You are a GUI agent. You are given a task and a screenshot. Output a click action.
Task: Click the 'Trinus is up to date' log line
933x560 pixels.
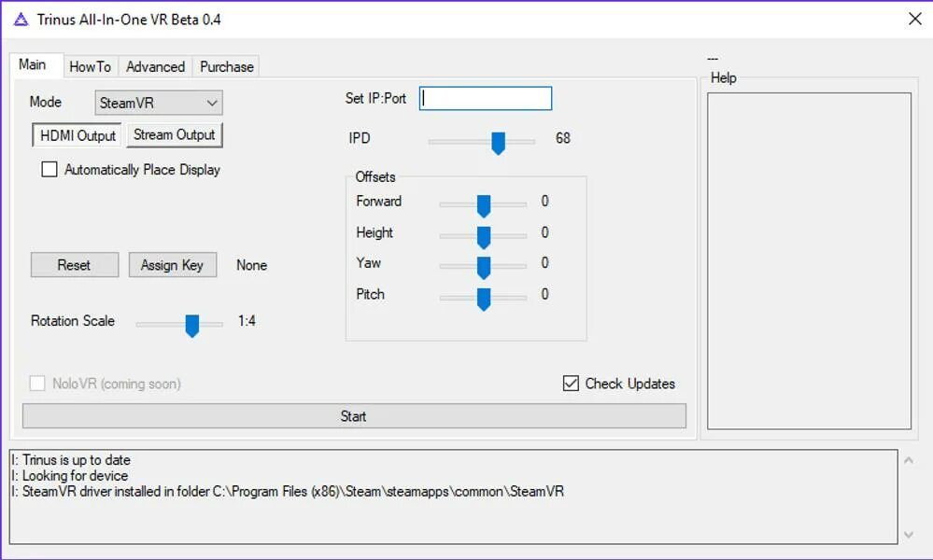[71, 460]
